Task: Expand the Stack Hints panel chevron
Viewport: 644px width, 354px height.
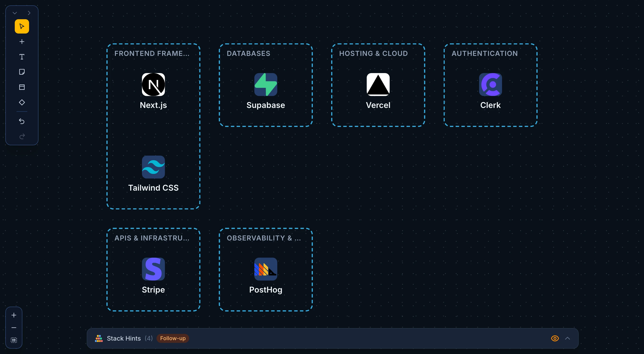Action: click(568, 339)
